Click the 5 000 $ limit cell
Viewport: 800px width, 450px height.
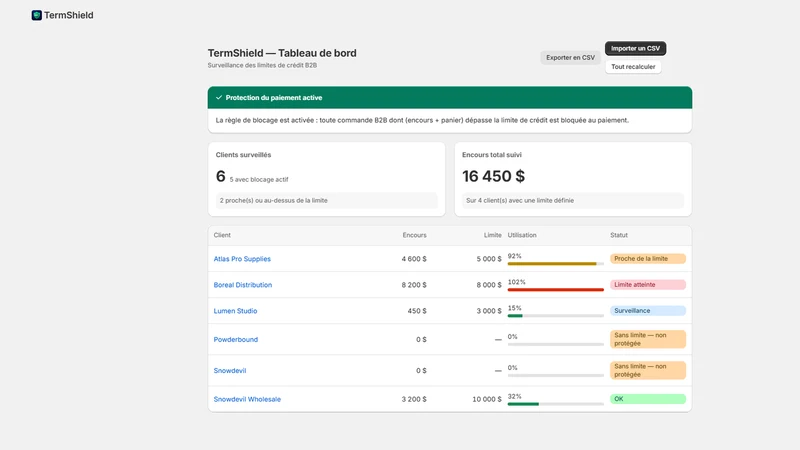[489, 259]
